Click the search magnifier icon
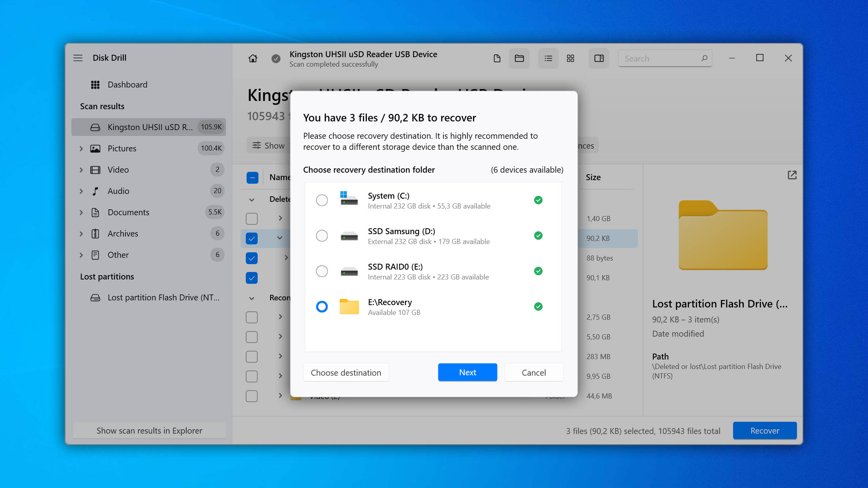Screen dimensions: 868x488 (x=704, y=58)
